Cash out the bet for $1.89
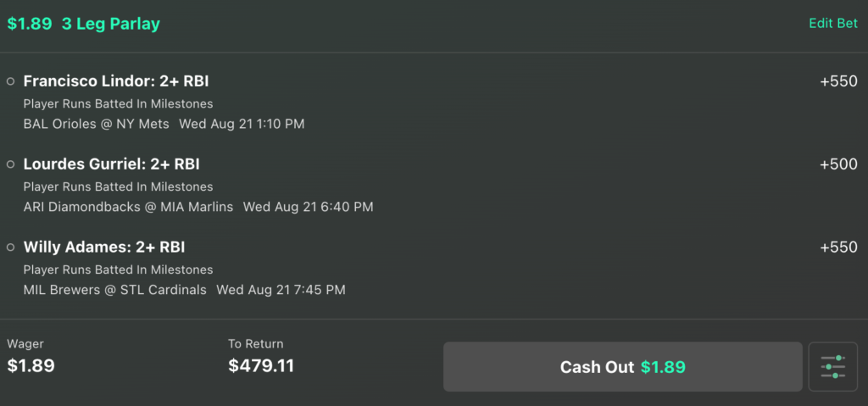Screen dimensions: 868x406 coord(623,367)
